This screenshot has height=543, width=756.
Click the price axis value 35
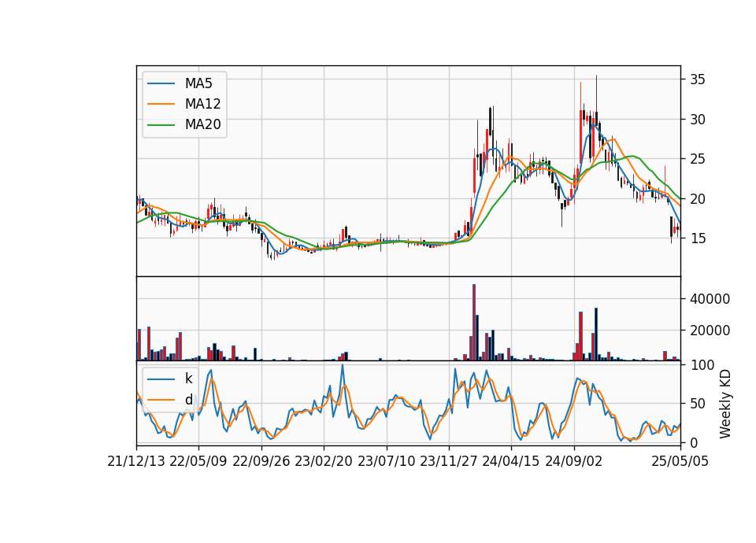pos(697,80)
